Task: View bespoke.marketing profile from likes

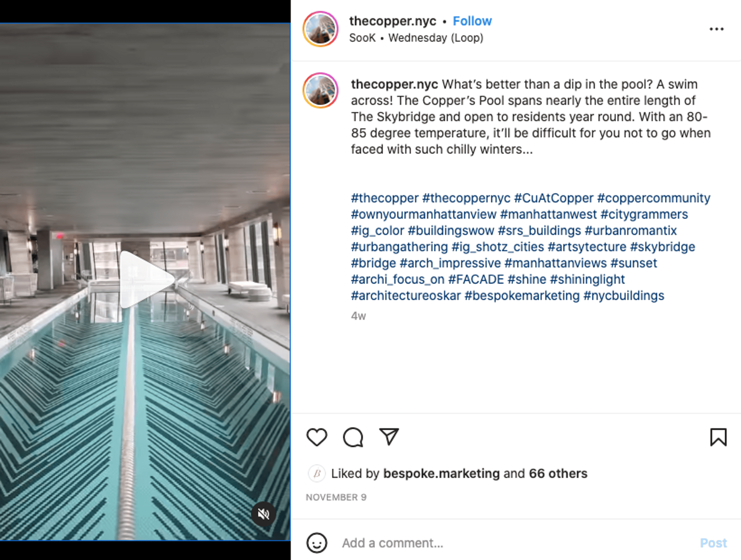Action: (441, 473)
